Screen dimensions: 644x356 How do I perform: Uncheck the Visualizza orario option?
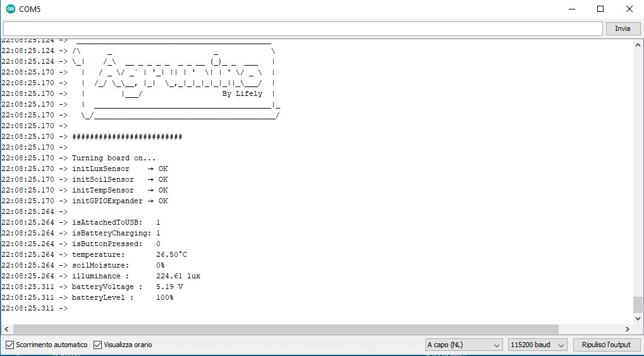tap(98, 345)
